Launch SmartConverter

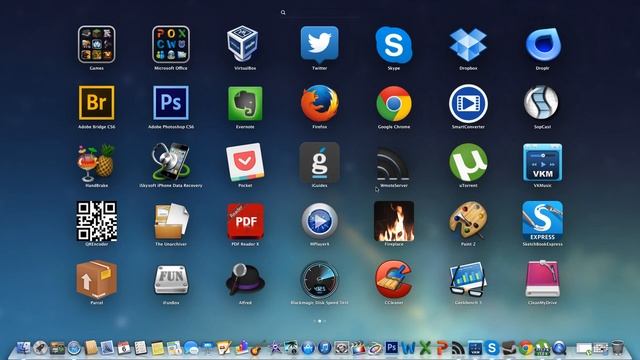pyautogui.click(x=468, y=104)
